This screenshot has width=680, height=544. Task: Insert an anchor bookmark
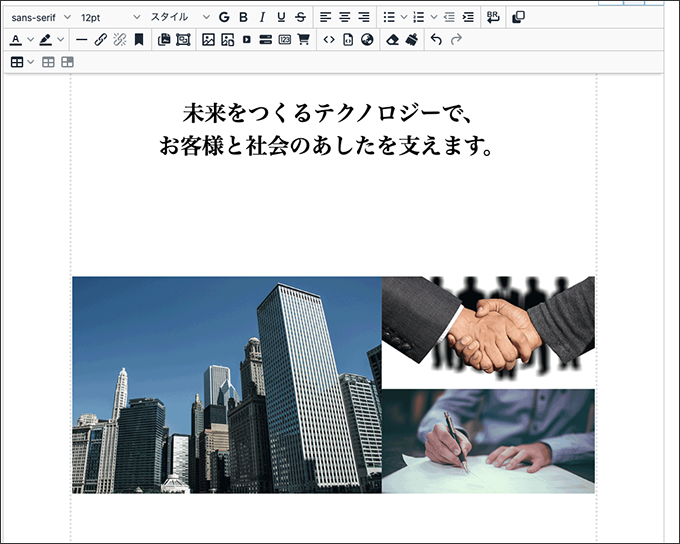point(139,40)
